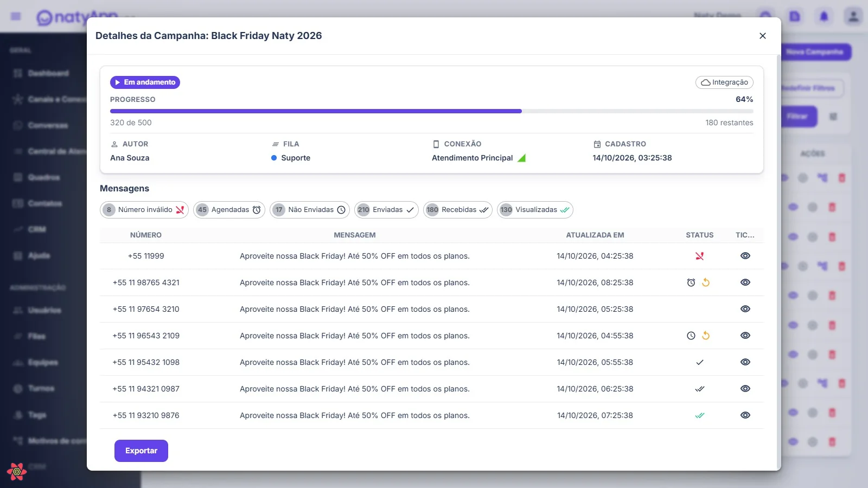Click the NÚMERO column header
Viewport: 868px width, 488px height.
pyautogui.click(x=146, y=235)
